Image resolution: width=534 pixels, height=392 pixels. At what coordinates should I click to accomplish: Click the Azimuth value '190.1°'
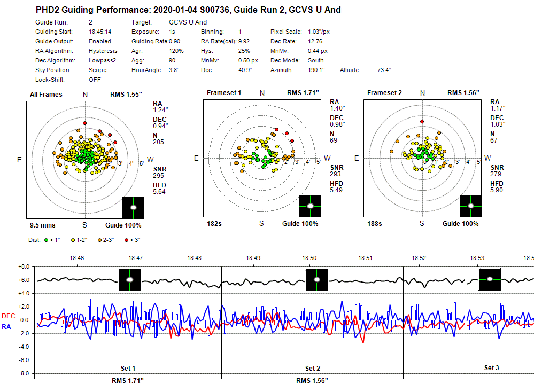[x=316, y=70]
